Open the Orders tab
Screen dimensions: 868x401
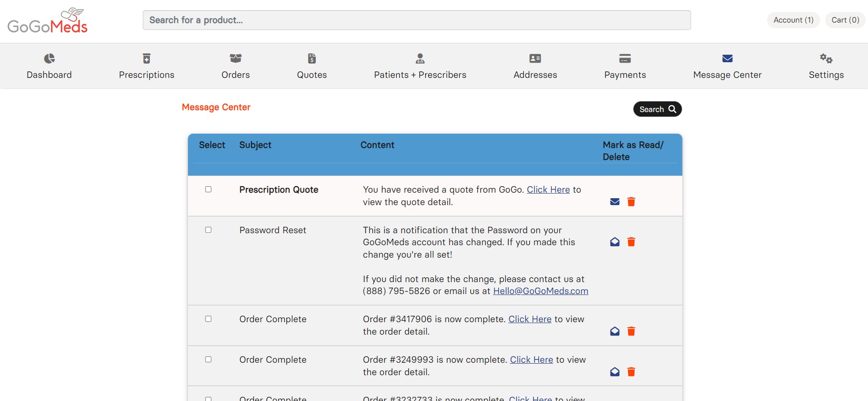click(235, 75)
